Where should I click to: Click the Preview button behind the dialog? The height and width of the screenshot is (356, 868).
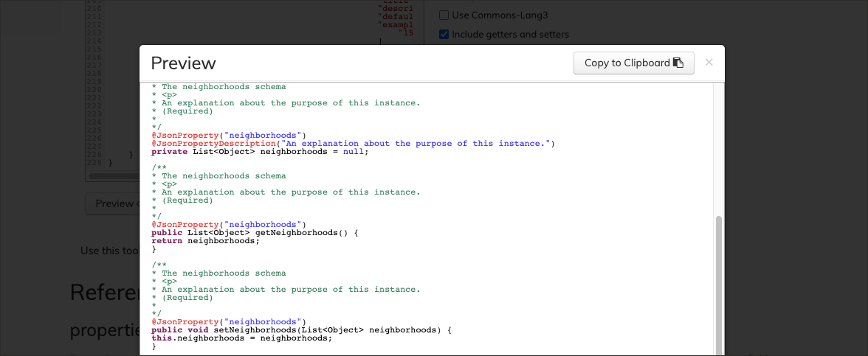click(x=113, y=203)
